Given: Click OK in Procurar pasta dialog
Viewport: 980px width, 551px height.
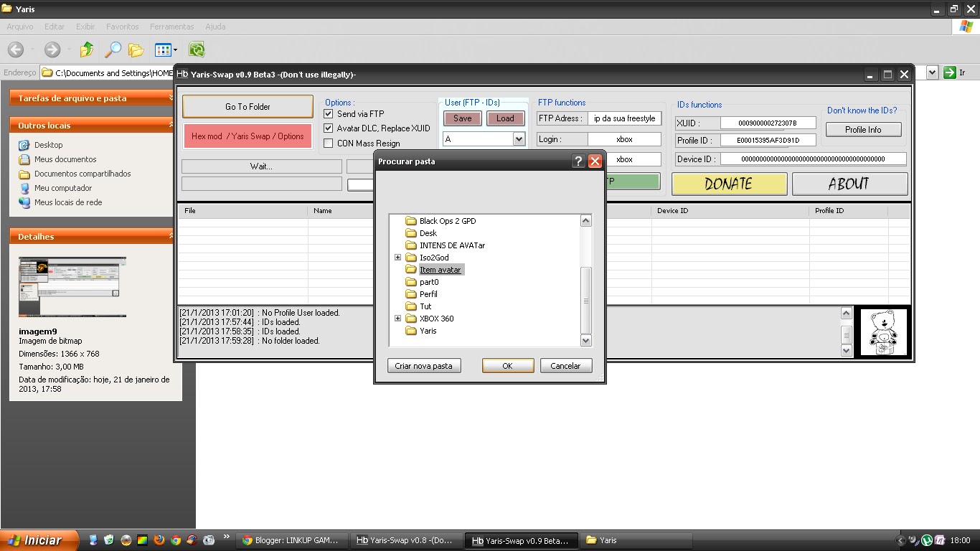Looking at the screenshot, I should 507,366.
